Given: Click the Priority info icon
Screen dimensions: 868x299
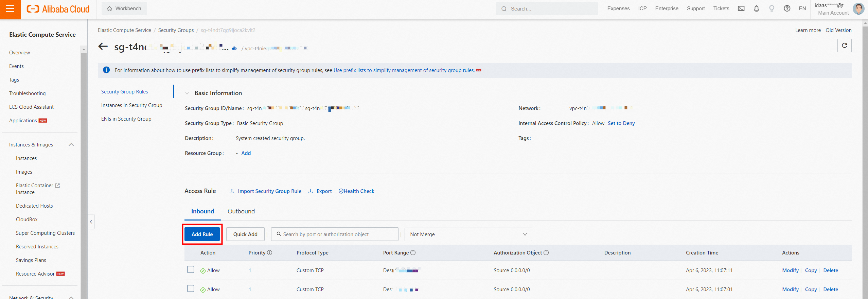Looking at the screenshot, I should pos(270,253).
